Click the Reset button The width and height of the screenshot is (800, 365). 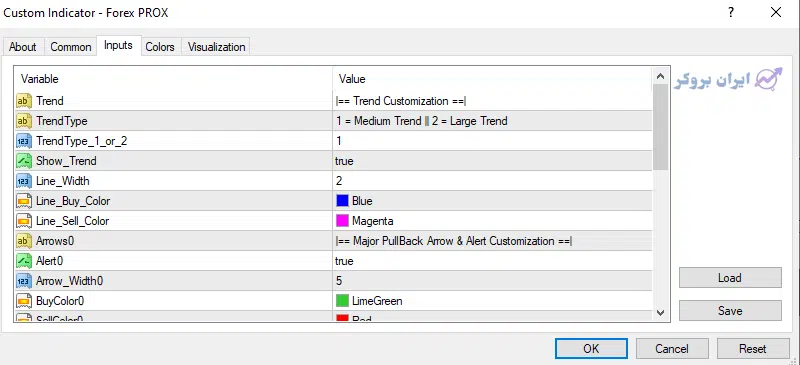click(753, 349)
